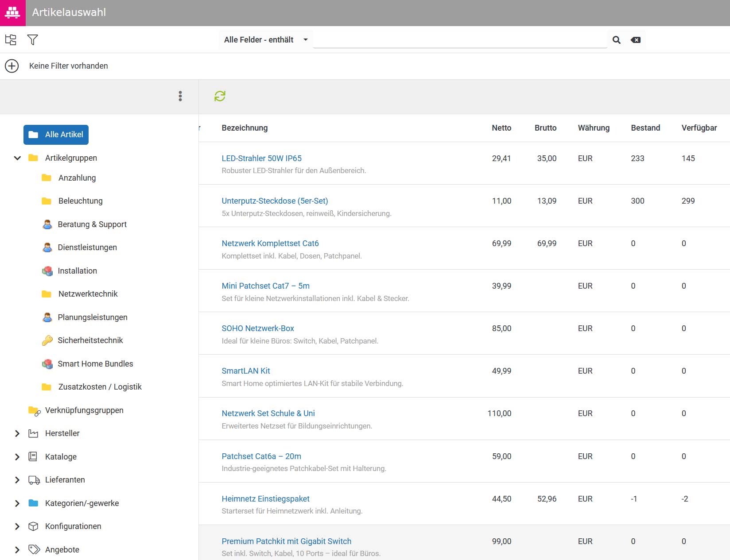Viewport: 730px width, 560px height.
Task: Open Premium Patchkit mit Gigabit Switch
Action: point(286,541)
